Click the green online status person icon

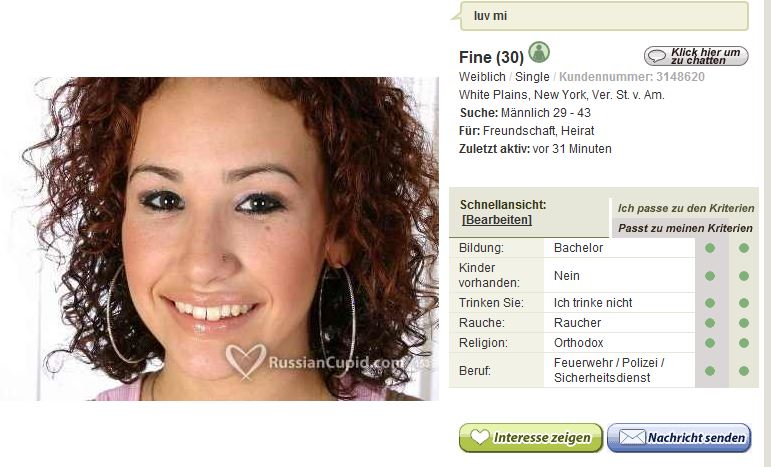coord(539,52)
